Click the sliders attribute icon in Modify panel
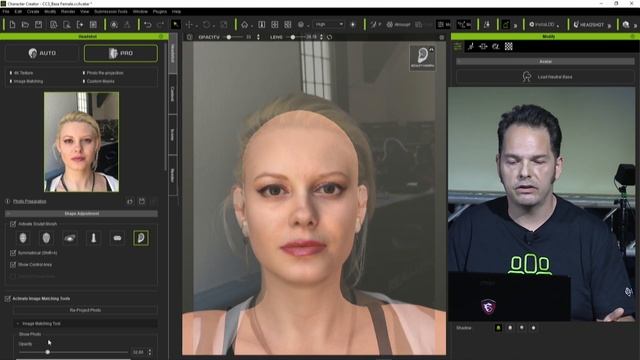Image resolution: width=640 pixels, height=360 pixels. 458,47
